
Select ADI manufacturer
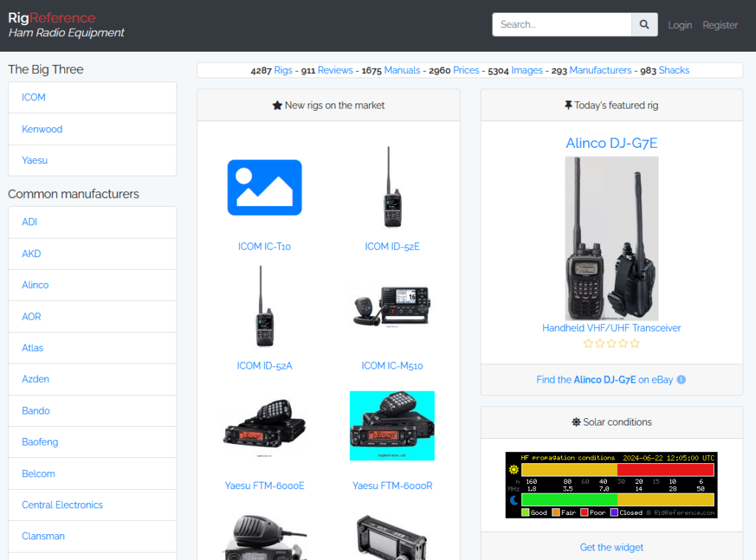coord(92,222)
